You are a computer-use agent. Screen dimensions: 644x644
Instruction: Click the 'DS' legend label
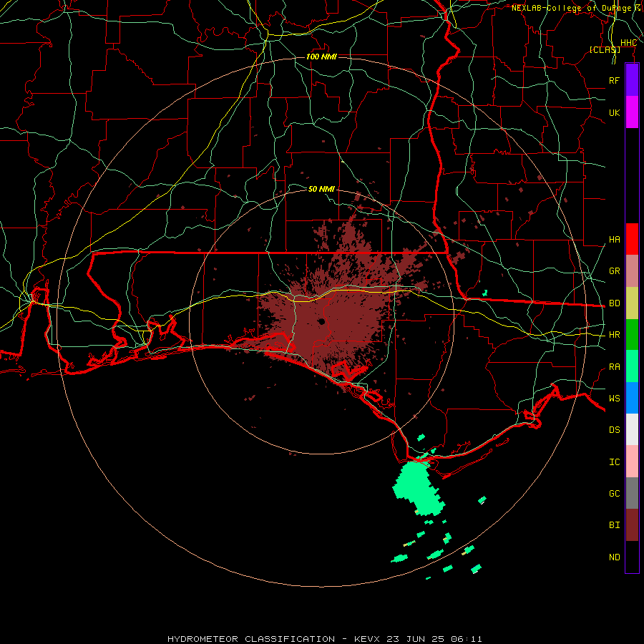(614, 430)
